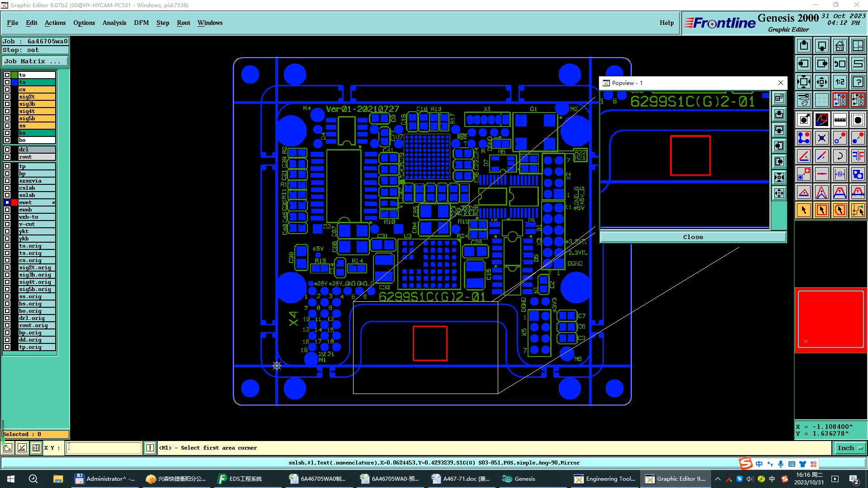
Task: Click the blue color swatch of ts layer
Action: (x=14, y=82)
